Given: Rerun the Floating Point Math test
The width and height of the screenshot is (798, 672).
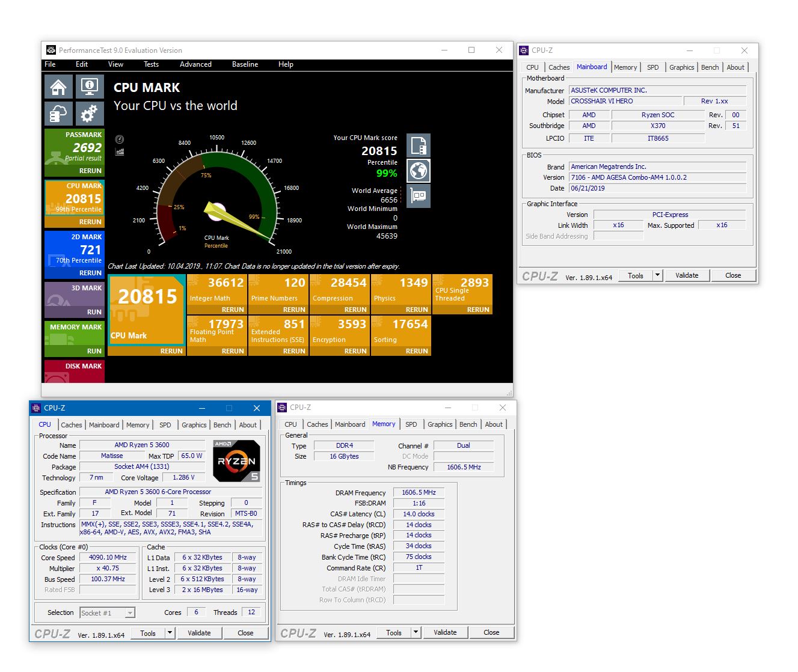Looking at the screenshot, I should pyautogui.click(x=233, y=351).
